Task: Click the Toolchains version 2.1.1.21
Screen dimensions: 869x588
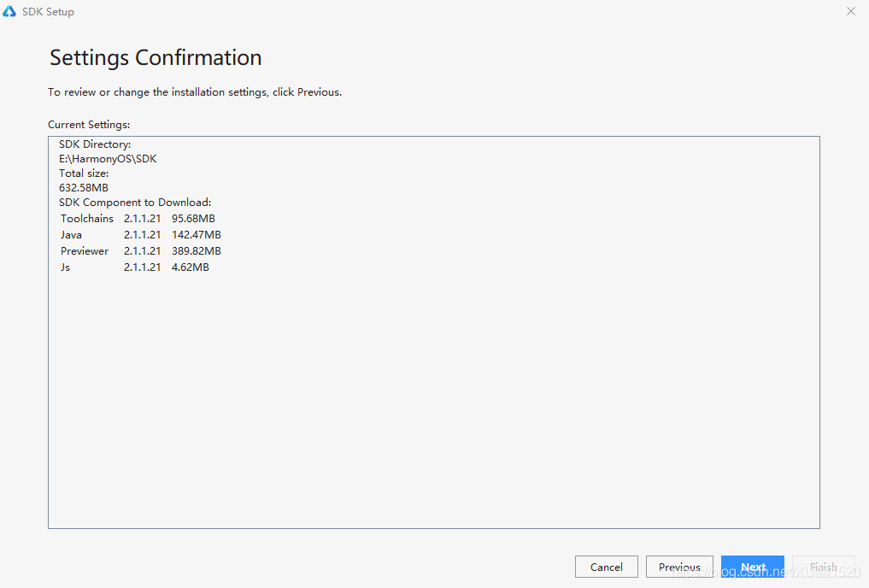Action: pyautogui.click(x=143, y=218)
